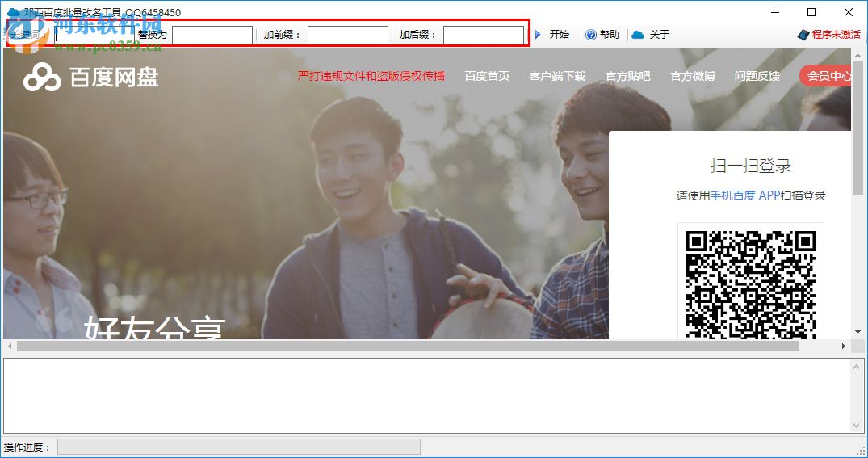Viewport: 868px width, 458px height.
Task: Click the 好友分享 banner text
Action: click(154, 327)
